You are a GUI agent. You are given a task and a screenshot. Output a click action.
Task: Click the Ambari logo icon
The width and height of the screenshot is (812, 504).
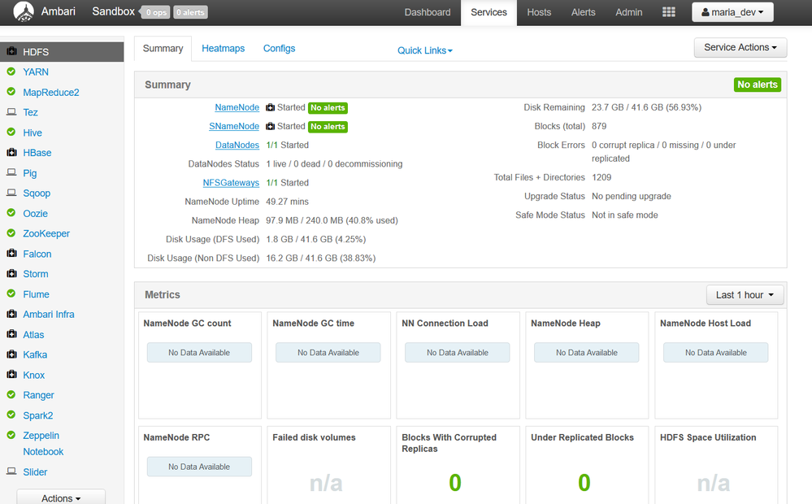(x=24, y=12)
